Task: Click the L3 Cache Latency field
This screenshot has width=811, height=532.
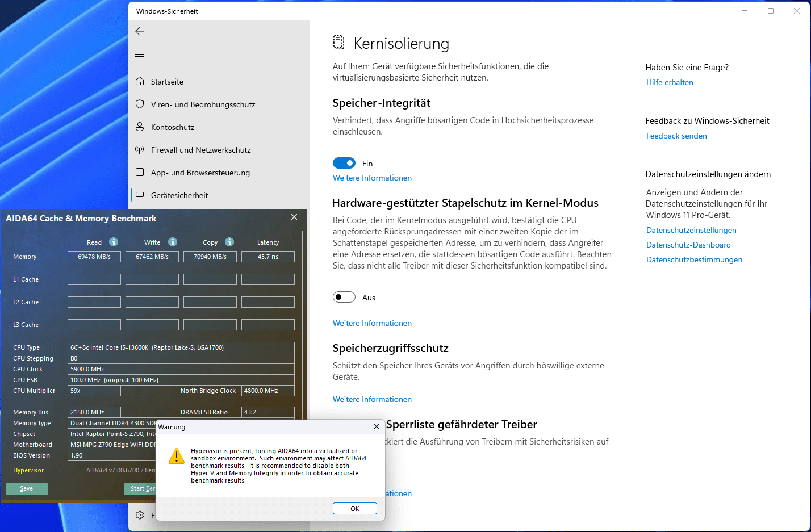Action: [268, 325]
